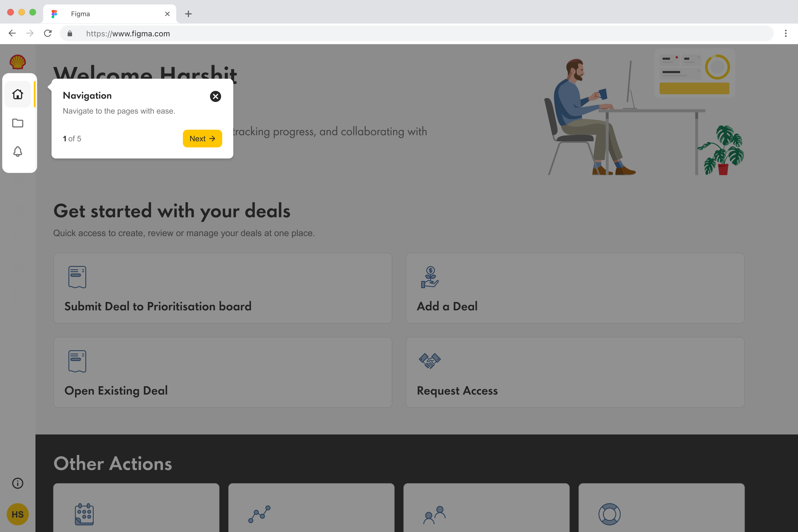The width and height of the screenshot is (798, 532).
Task: Open the Request Access card
Action: click(x=575, y=372)
